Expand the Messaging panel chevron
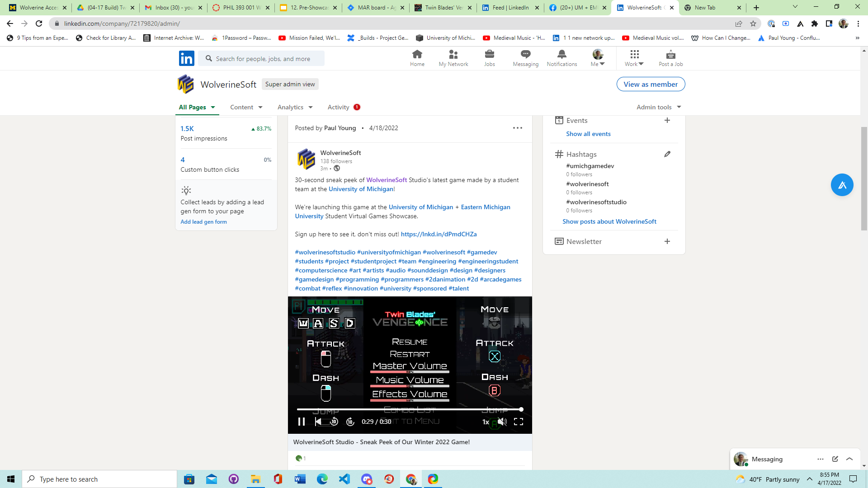Viewport: 868px width, 488px height. pos(849,459)
